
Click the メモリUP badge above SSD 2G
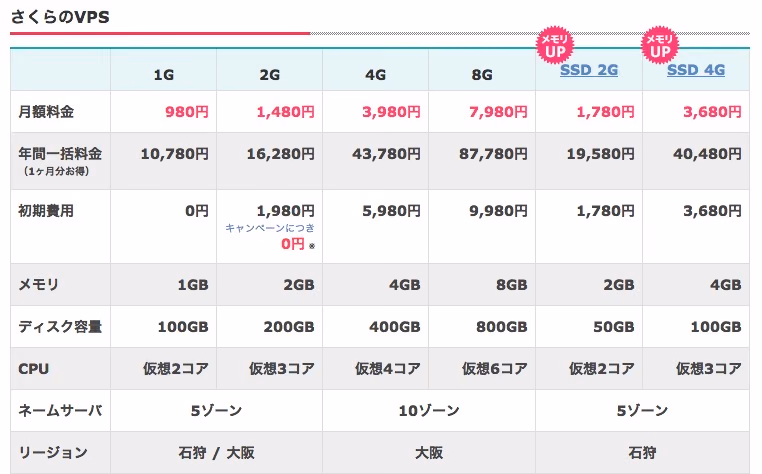(554, 45)
